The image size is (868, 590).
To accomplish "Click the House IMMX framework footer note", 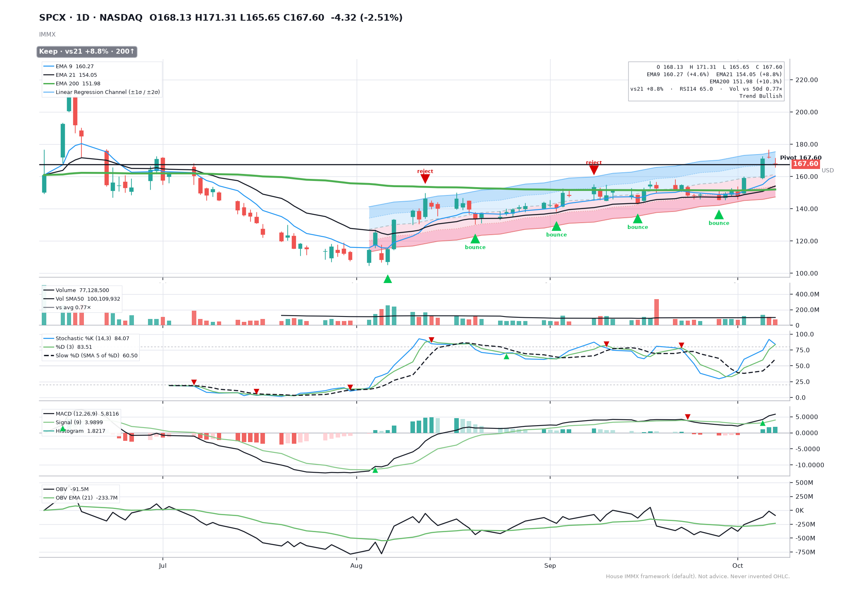I will (x=698, y=576).
